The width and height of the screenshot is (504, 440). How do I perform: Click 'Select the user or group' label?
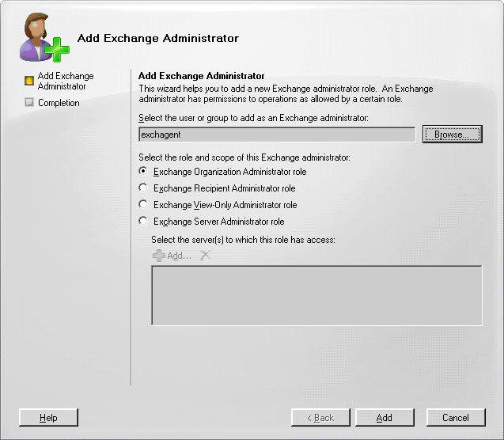pos(254,118)
